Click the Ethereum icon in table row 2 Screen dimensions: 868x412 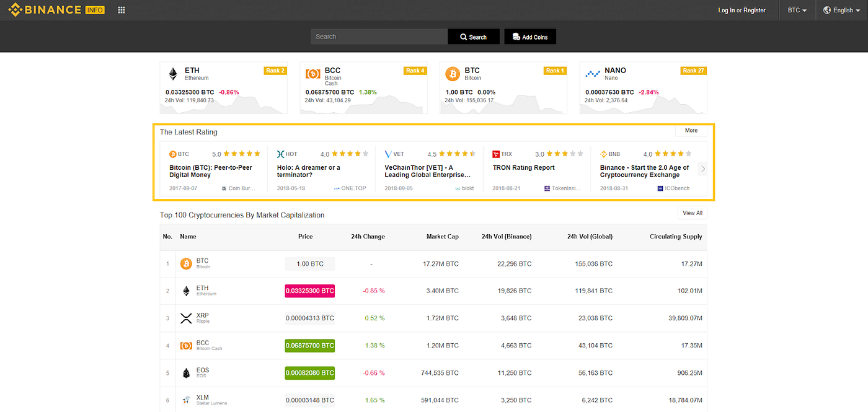tap(185, 290)
